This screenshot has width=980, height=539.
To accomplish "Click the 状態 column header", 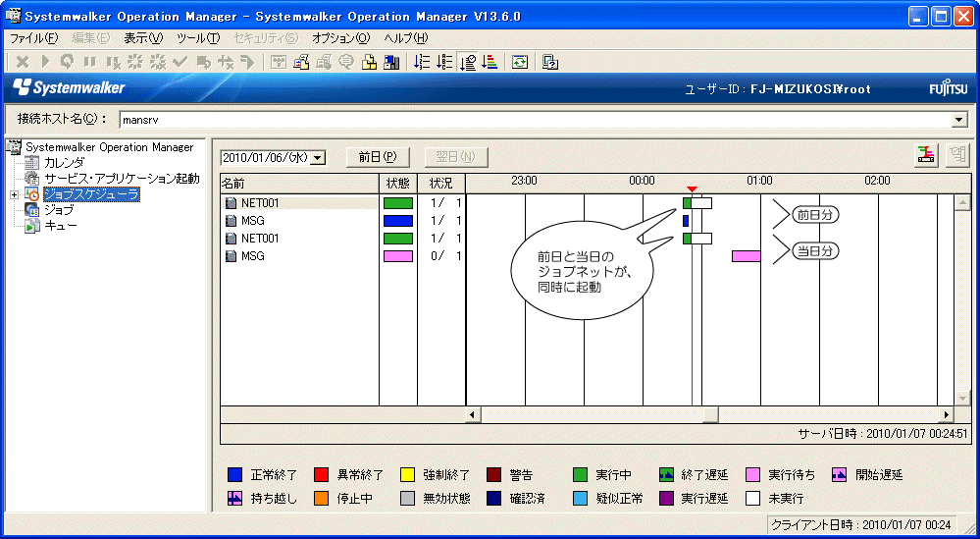I will 398,184.
